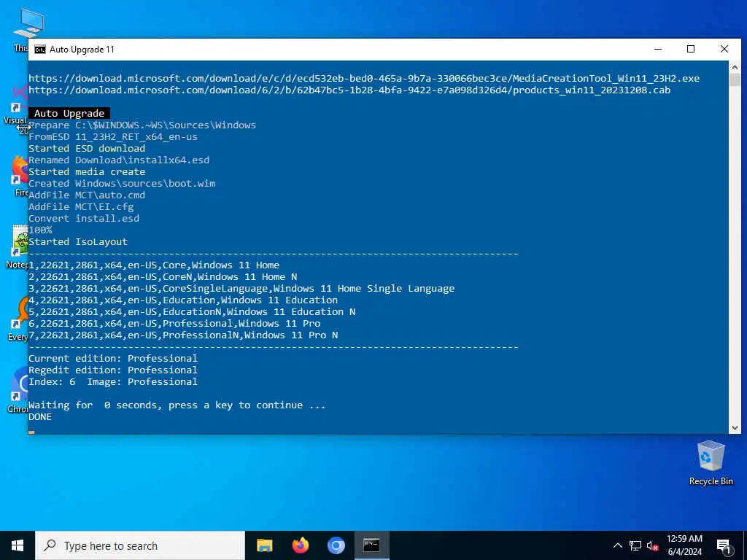Click the taskbar search box
This screenshot has height=560, width=747.
pos(139,545)
